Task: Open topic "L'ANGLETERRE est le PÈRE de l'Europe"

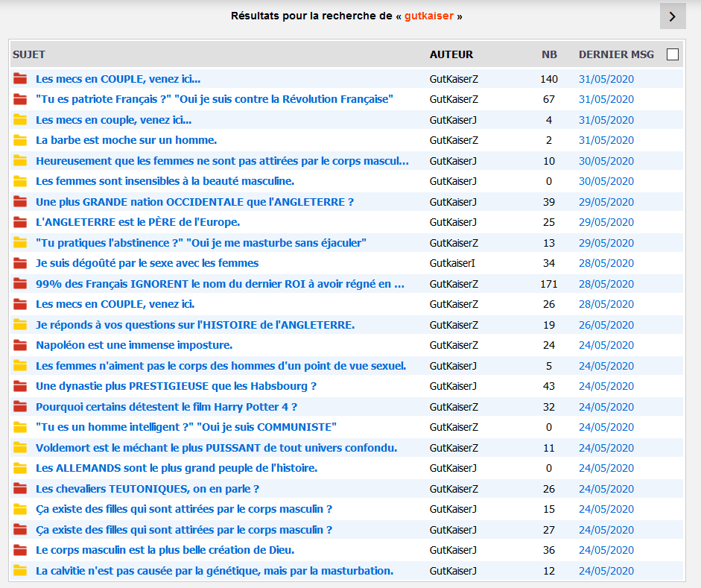Action: (x=138, y=222)
